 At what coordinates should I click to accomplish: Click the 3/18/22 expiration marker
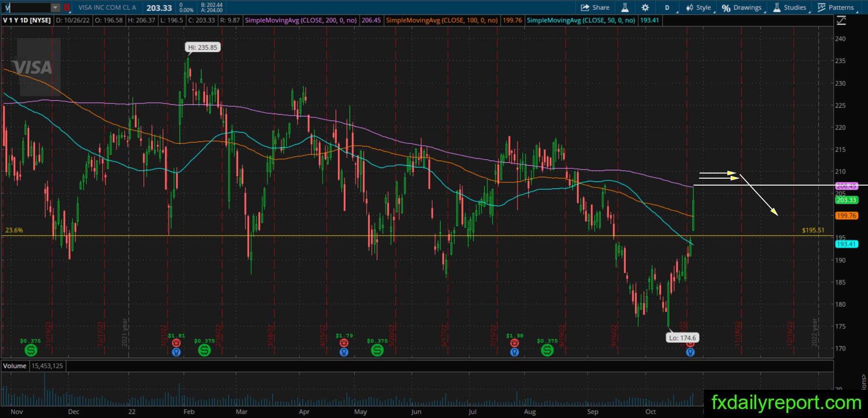pos(271,335)
